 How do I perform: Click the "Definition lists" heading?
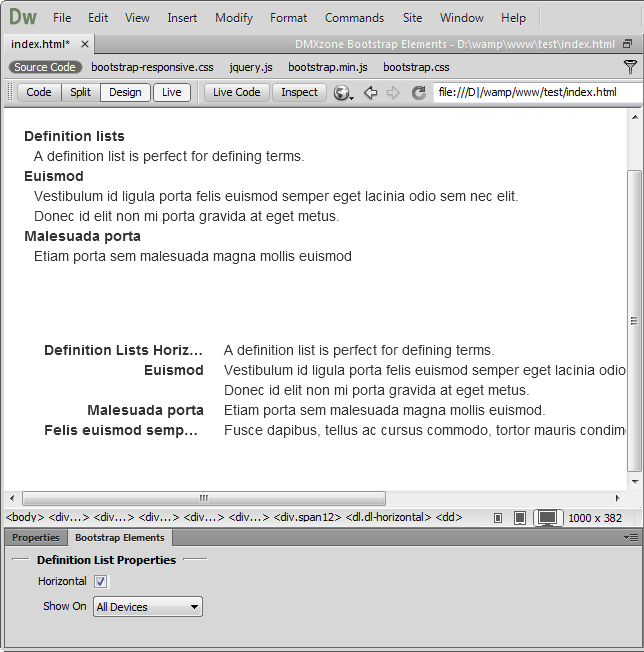(x=74, y=136)
